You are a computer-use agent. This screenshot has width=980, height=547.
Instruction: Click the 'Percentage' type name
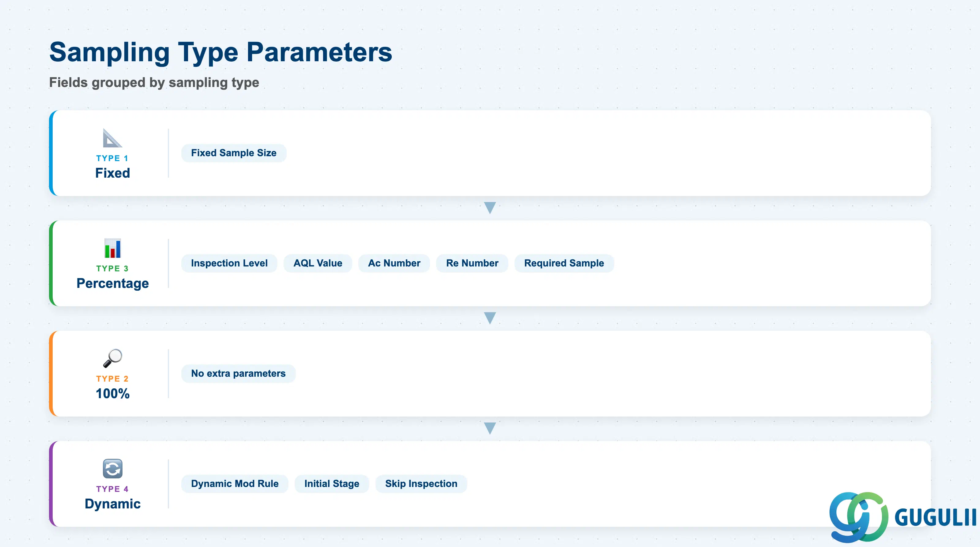pyautogui.click(x=113, y=283)
